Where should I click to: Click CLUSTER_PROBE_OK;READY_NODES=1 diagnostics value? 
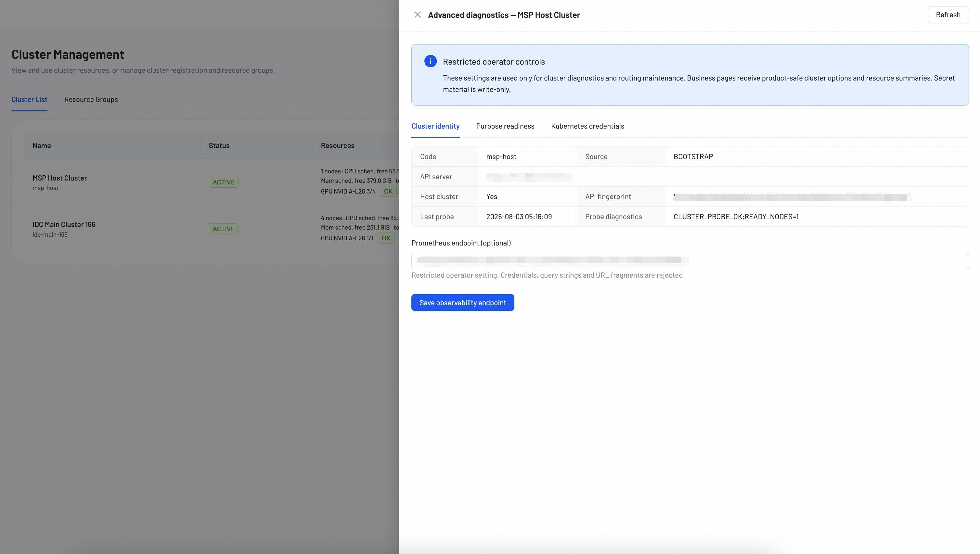[736, 217]
